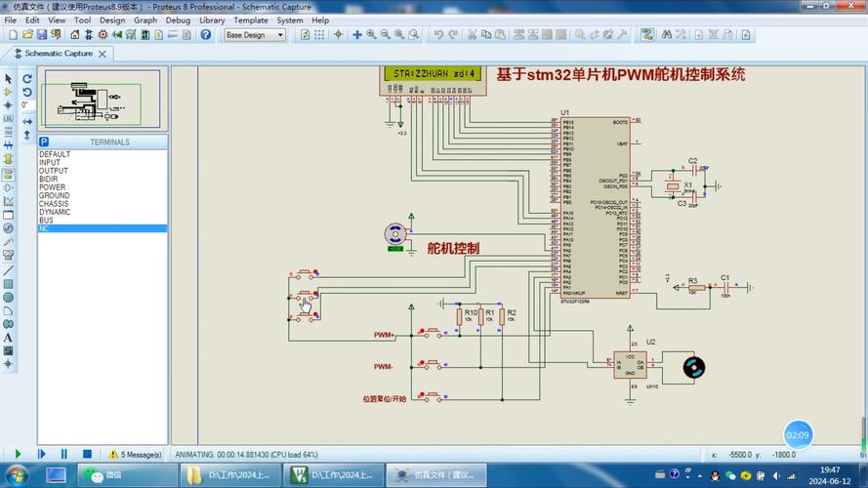Open the Debug menu
This screenshot has width=868, height=488.
[x=178, y=20]
